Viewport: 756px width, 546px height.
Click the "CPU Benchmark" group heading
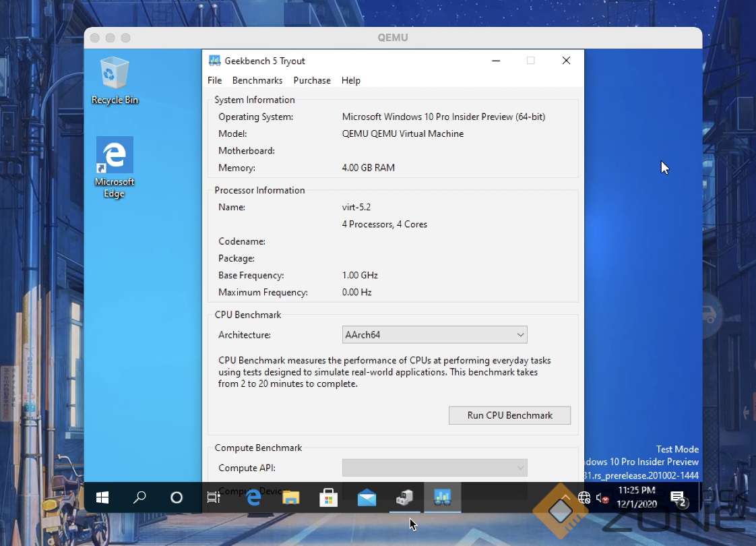[248, 315]
